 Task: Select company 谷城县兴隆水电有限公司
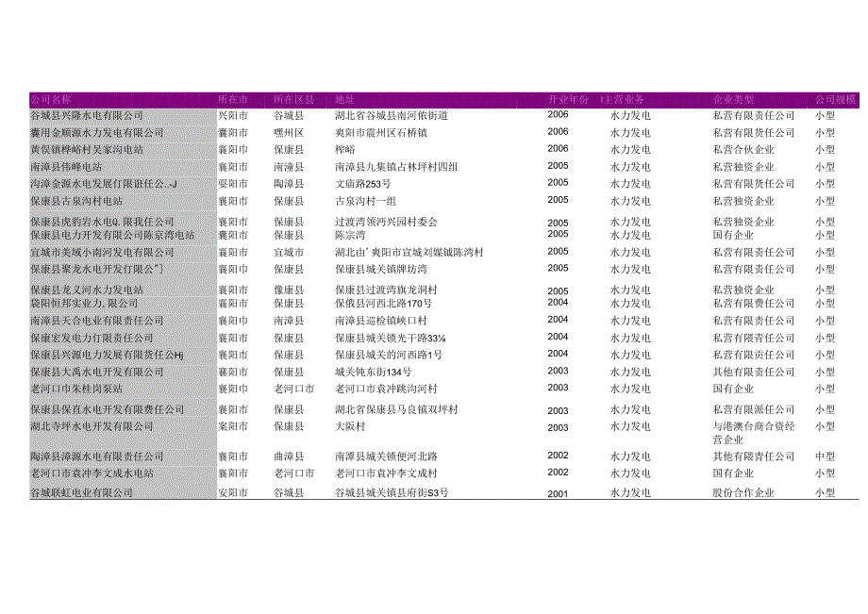[87, 116]
